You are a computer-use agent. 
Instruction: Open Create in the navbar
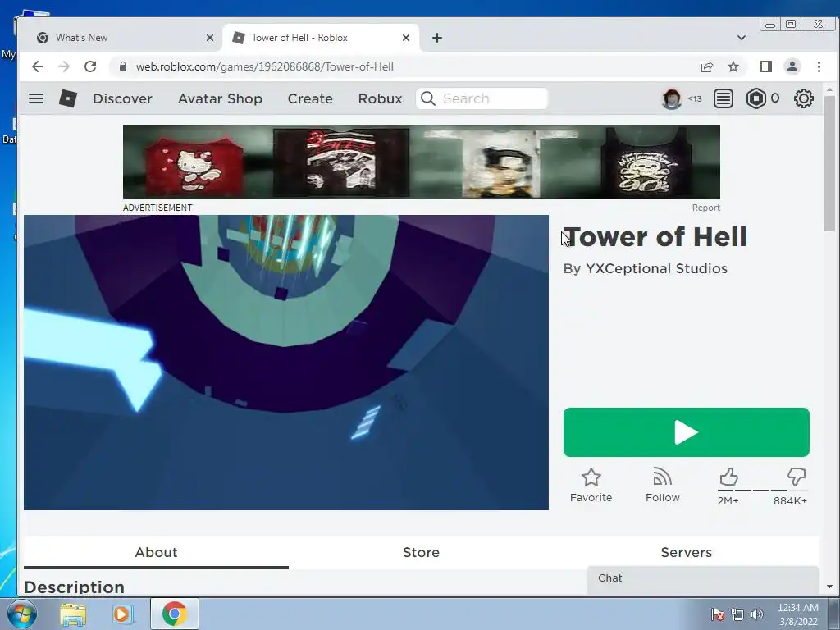point(310,98)
